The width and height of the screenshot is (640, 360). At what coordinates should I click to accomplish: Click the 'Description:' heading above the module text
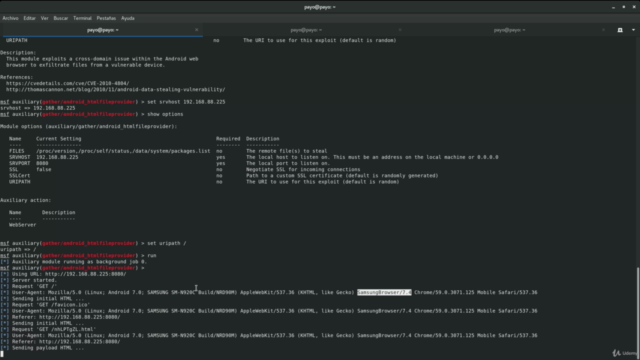(x=18, y=53)
